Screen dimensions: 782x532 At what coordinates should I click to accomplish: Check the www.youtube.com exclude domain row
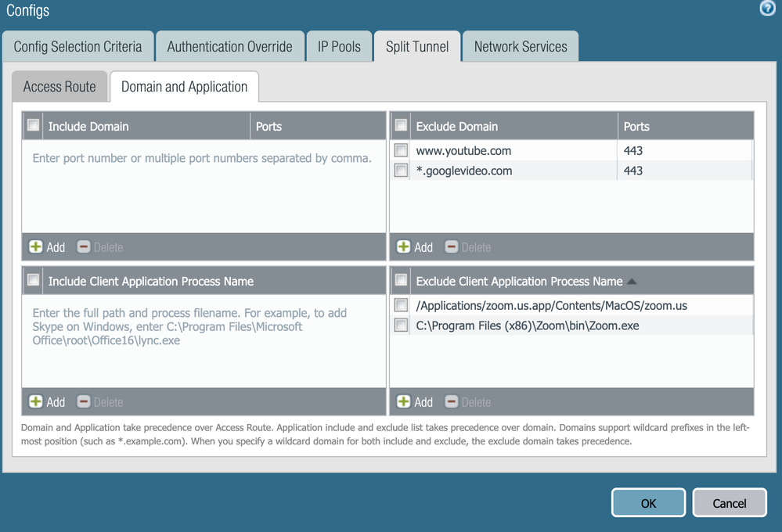coord(401,150)
